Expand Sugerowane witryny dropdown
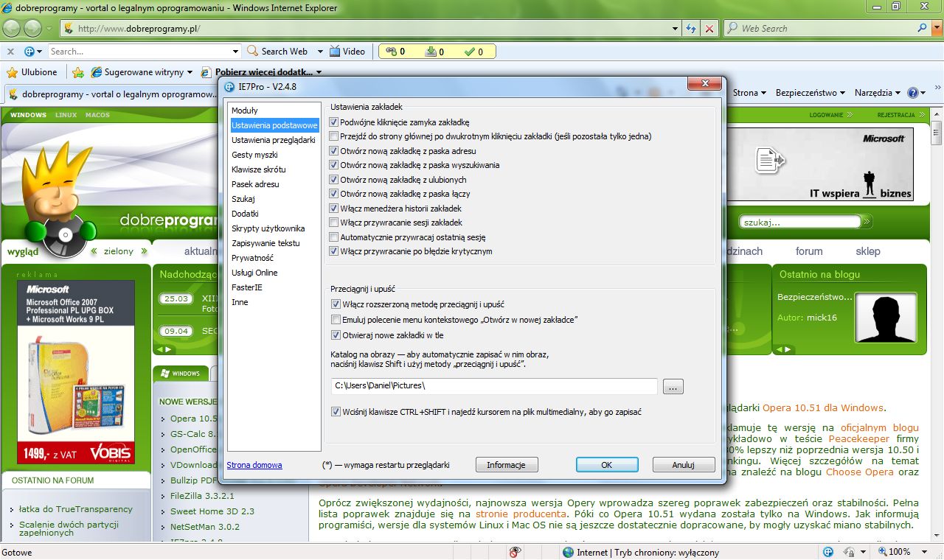Viewport: 944px width, 560px height. [x=190, y=72]
